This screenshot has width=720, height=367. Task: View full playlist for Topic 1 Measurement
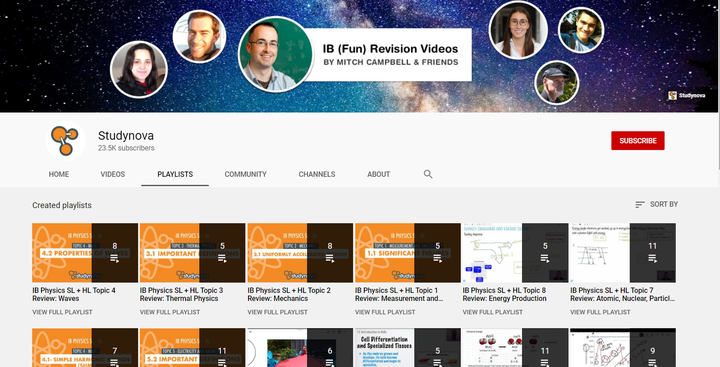tap(385, 312)
